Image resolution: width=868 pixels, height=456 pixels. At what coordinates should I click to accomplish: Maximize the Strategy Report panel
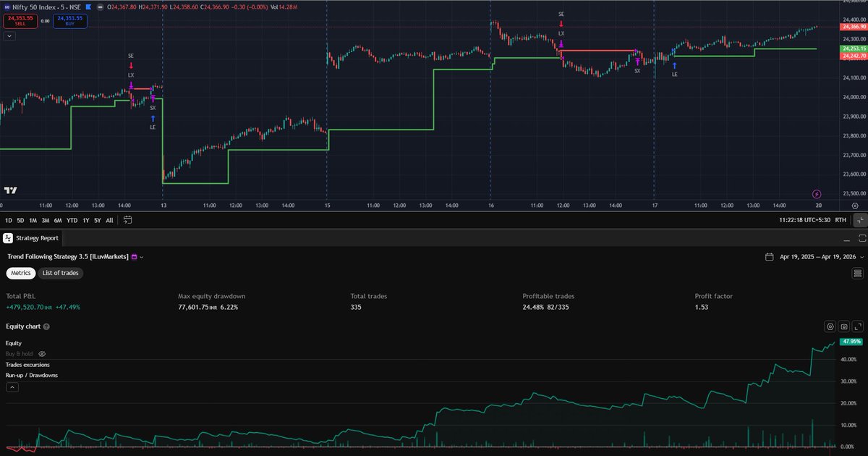pos(861,238)
